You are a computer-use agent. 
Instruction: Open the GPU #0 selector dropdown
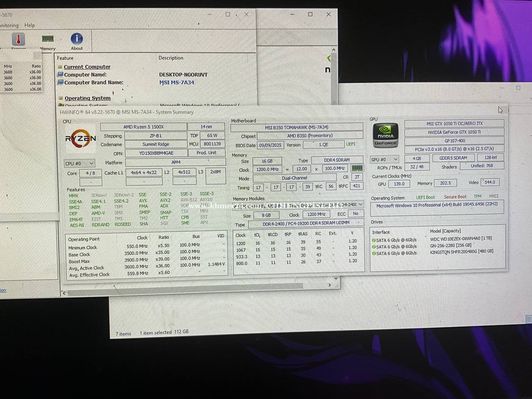pos(384,159)
